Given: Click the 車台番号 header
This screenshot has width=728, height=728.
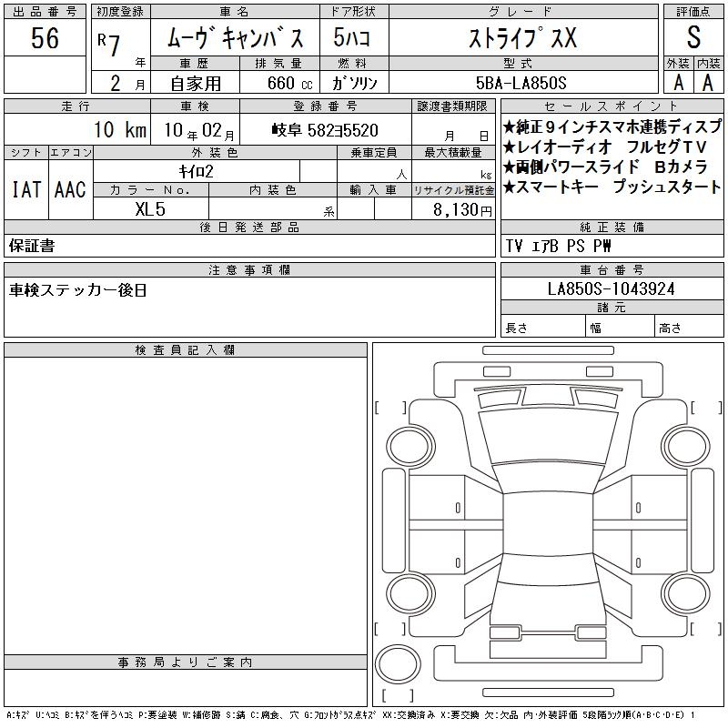Looking at the screenshot, I should click(612, 269).
